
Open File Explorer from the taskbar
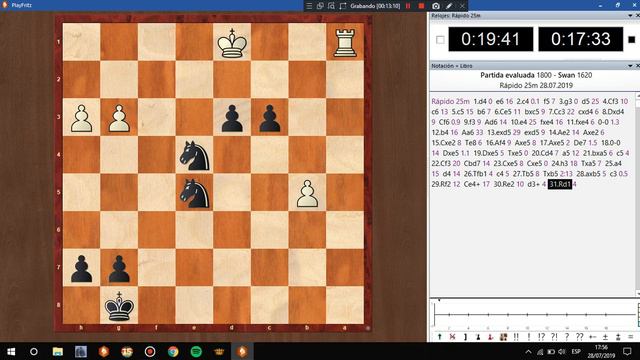pyautogui.click(x=58, y=351)
